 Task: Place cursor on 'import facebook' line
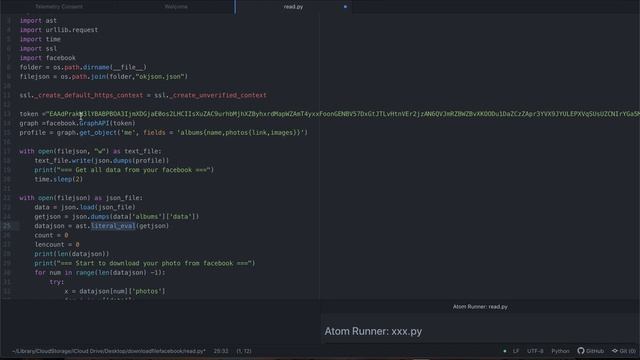pyautogui.click(x=48, y=58)
